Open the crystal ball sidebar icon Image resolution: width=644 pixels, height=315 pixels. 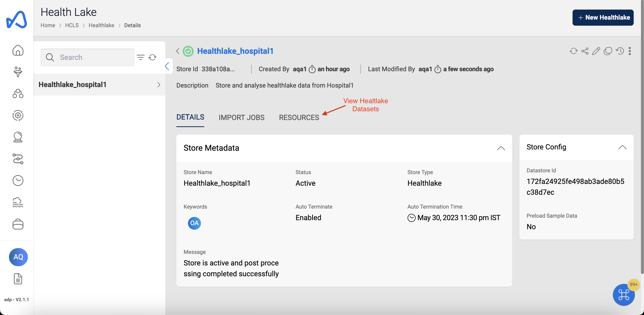tap(18, 137)
